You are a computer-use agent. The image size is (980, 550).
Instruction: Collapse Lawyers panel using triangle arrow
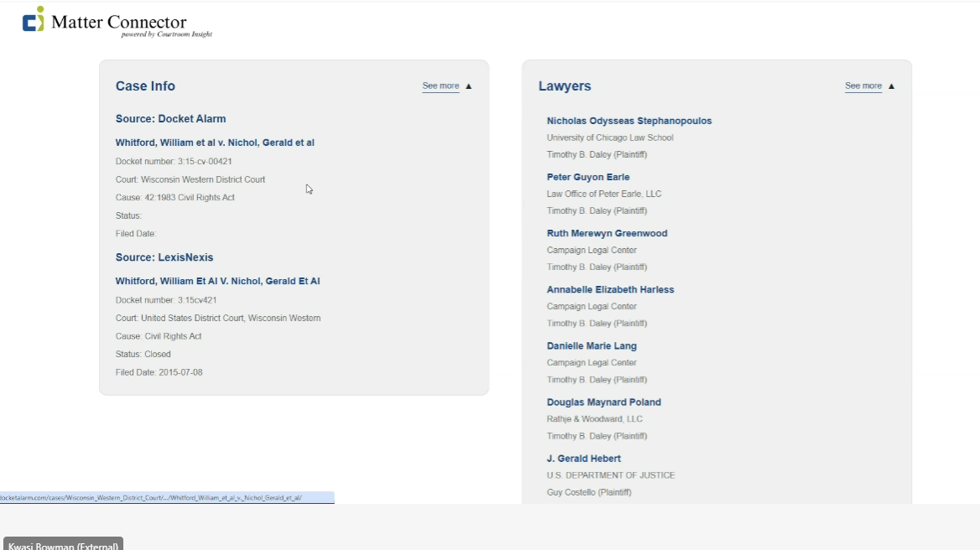click(x=891, y=86)
